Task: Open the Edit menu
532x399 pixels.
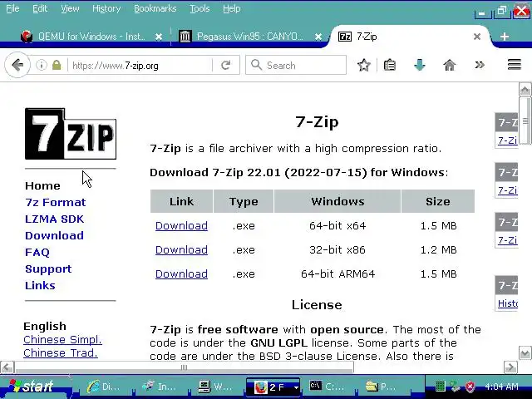Action: click(40, 8)
